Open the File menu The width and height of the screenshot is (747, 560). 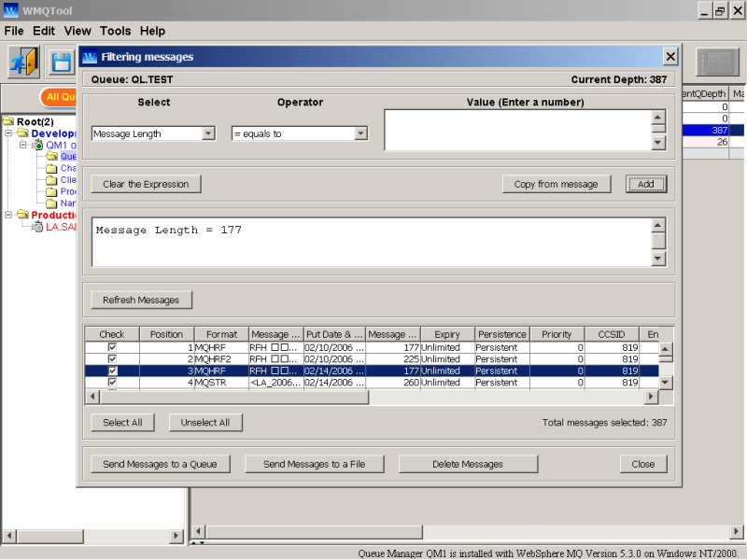[x=14, y=31]
